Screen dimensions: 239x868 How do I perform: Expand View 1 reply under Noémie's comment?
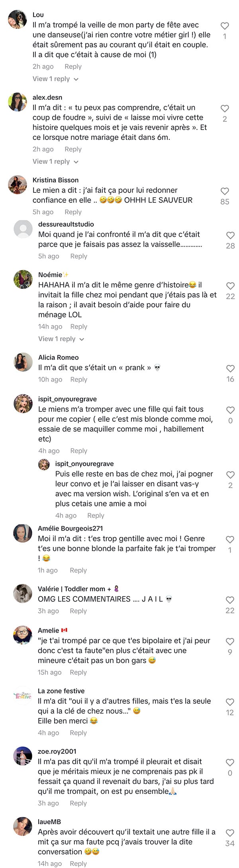(61, 339)
